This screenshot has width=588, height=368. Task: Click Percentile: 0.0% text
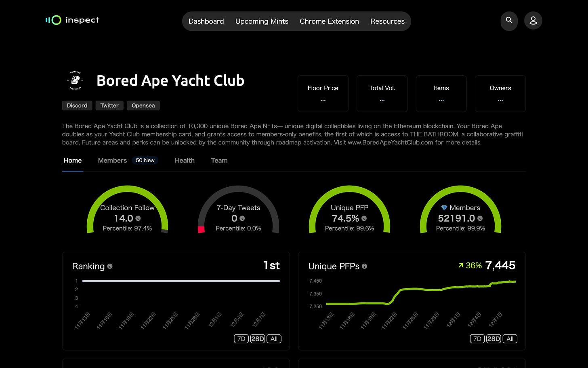point(239,228)
